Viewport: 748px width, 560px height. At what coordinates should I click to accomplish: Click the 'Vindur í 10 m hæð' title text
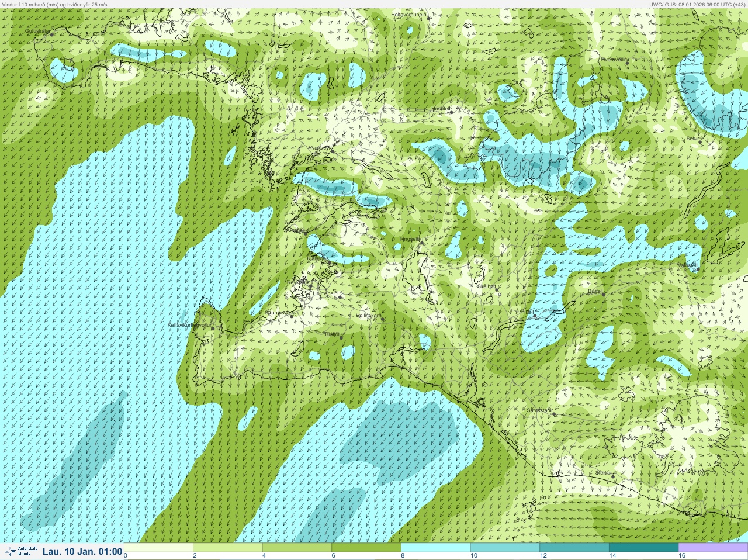point(24,4)
